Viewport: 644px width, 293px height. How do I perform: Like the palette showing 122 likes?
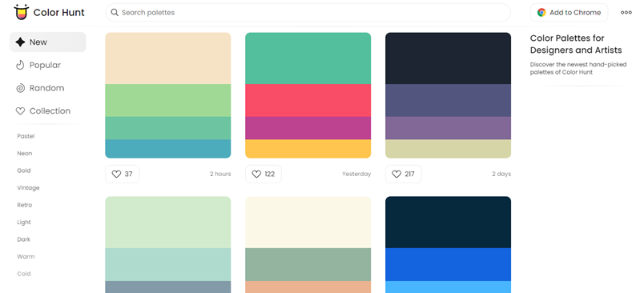pos(264,174)
